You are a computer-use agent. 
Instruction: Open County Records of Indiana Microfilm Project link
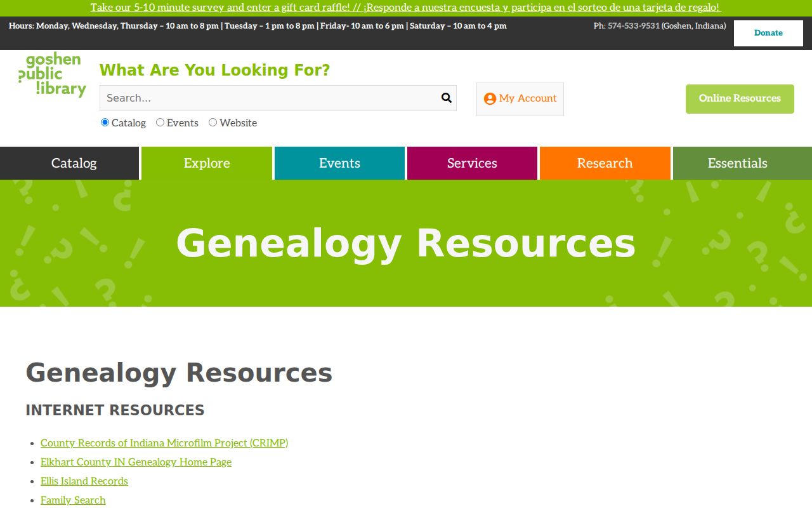tap(164, 443)
